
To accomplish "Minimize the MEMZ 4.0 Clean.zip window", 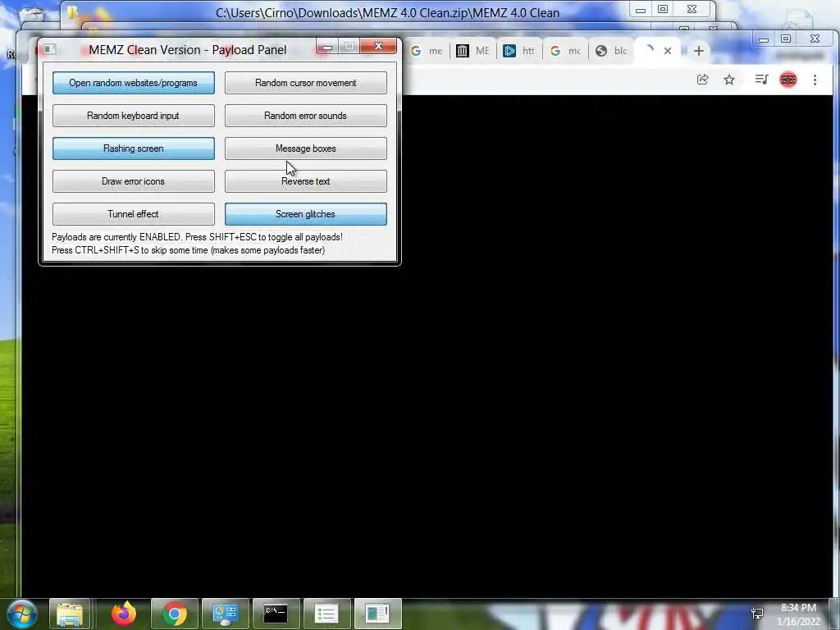I will [x=641, y=10].
